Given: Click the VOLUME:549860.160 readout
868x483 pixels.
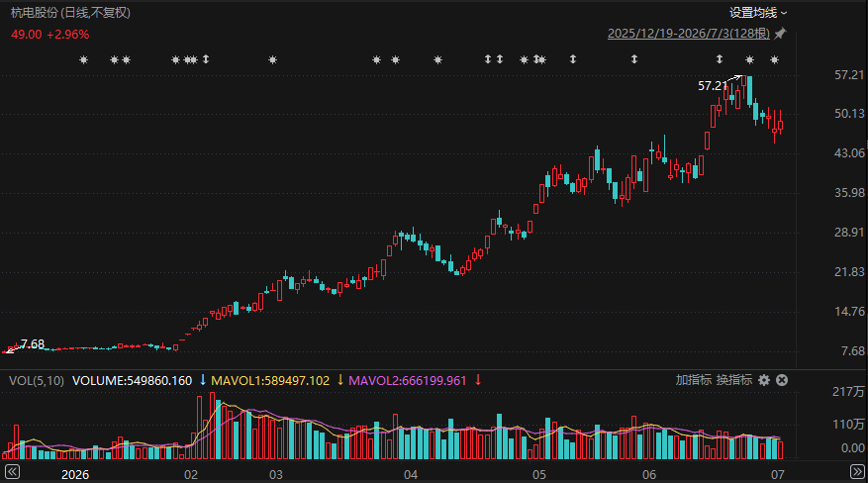Looking at the screenshot, I should [132, 381].
